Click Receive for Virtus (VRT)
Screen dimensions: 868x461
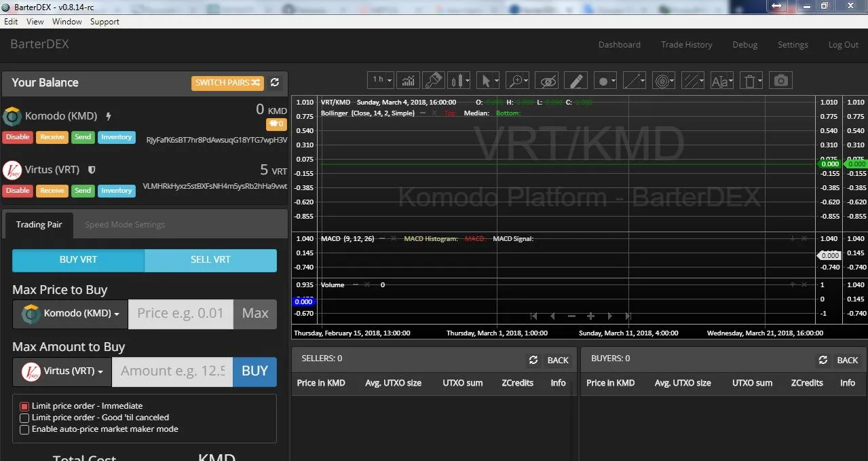tap(52, 191)
